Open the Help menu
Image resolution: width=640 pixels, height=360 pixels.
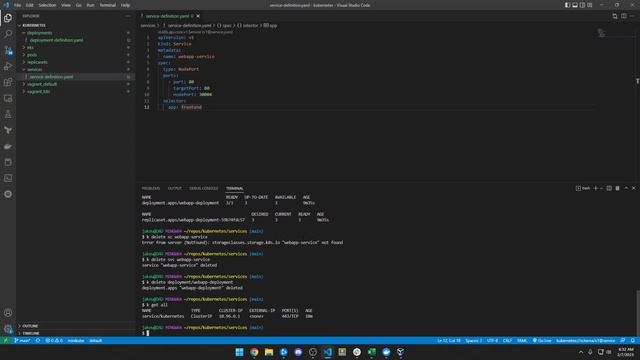125,5
